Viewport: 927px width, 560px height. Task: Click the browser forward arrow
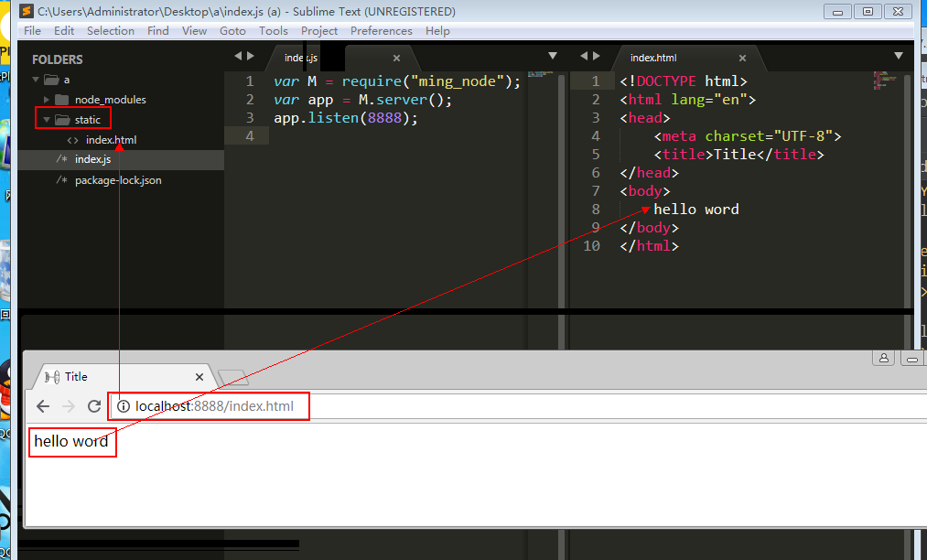coord(69,406)
